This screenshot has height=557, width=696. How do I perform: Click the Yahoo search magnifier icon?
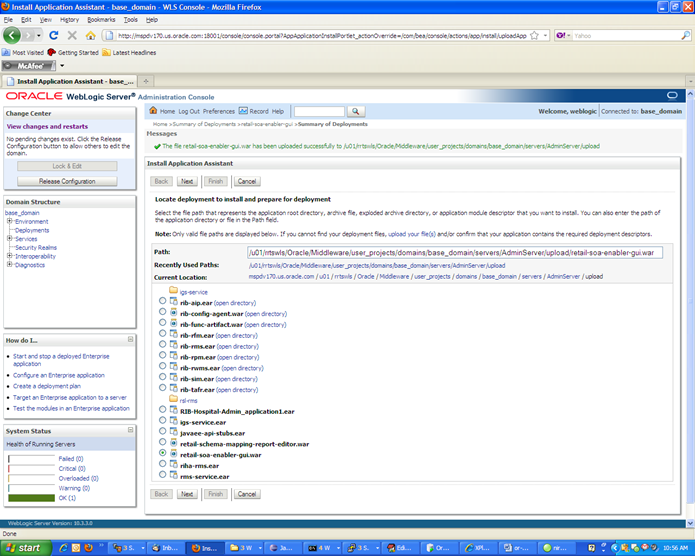(x=686, y=36)
